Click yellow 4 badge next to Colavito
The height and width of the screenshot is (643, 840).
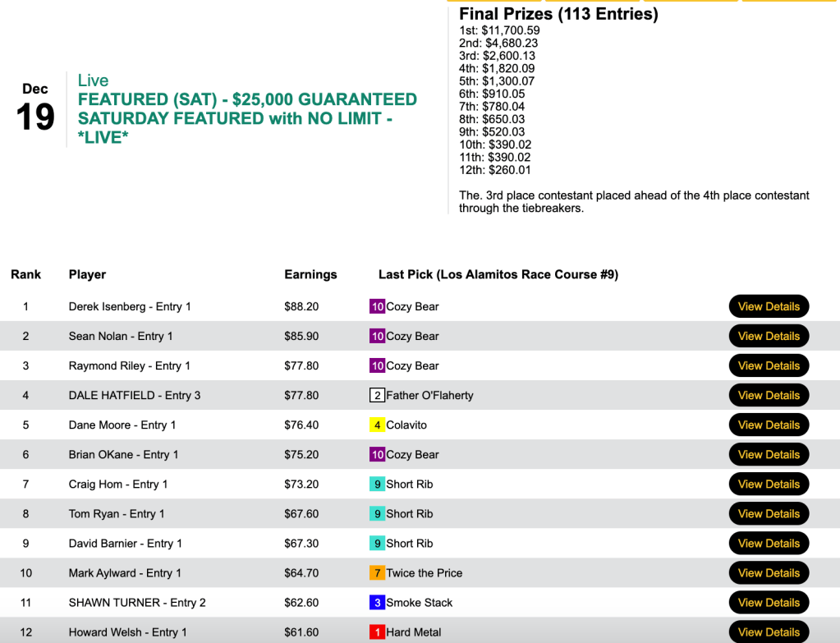point(377,425)
